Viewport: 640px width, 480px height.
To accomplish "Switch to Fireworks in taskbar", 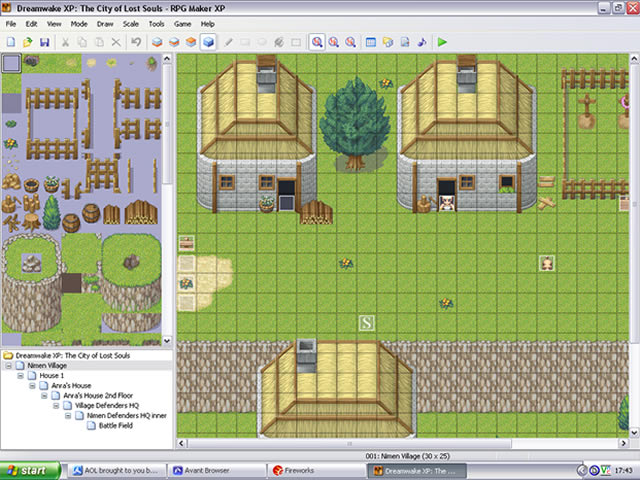I will [316, 471].
